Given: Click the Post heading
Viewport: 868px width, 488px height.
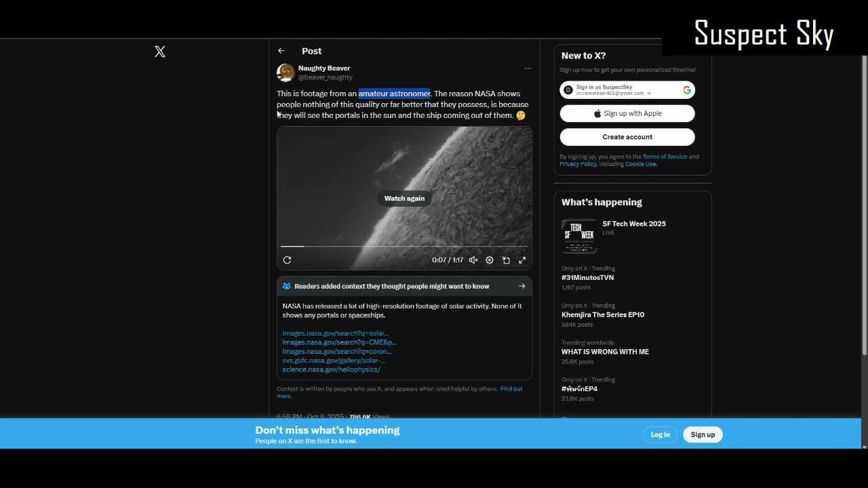Looking at the screenshot, I should click(312, 51).
